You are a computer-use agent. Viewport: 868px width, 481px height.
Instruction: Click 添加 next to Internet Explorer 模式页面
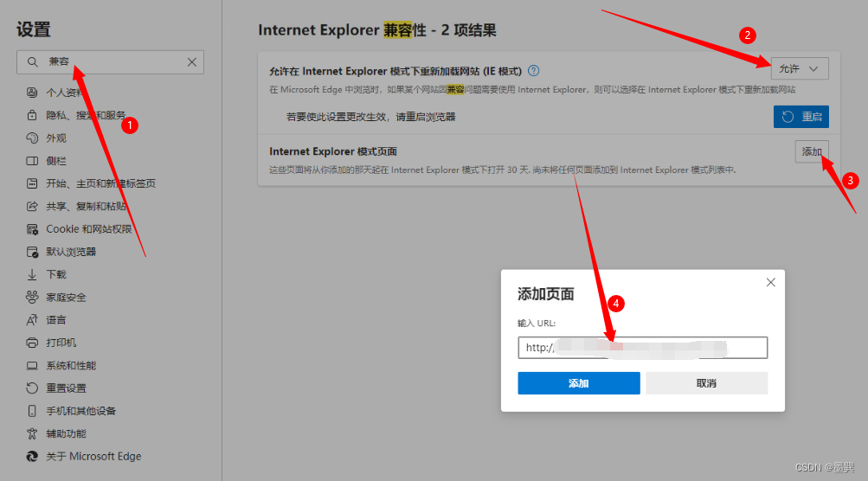812,151
